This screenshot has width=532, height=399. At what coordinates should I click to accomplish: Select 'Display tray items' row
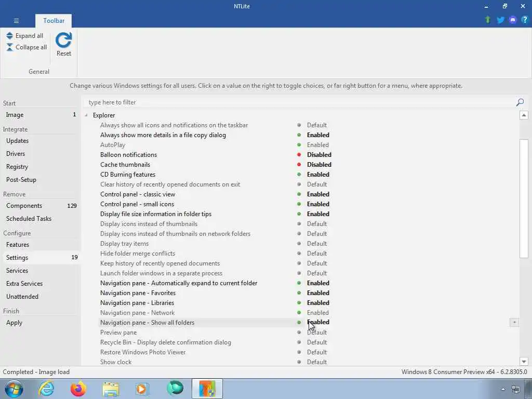point(124,244)
